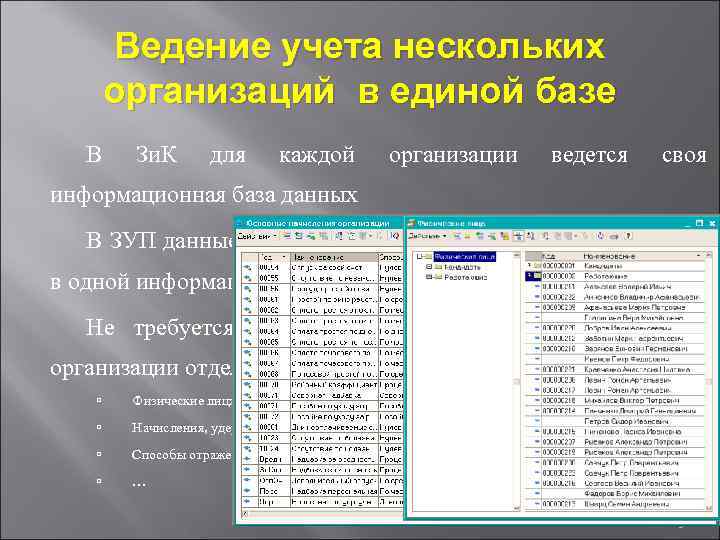Collapse the Физические лица root tree node

click(419, 257)
